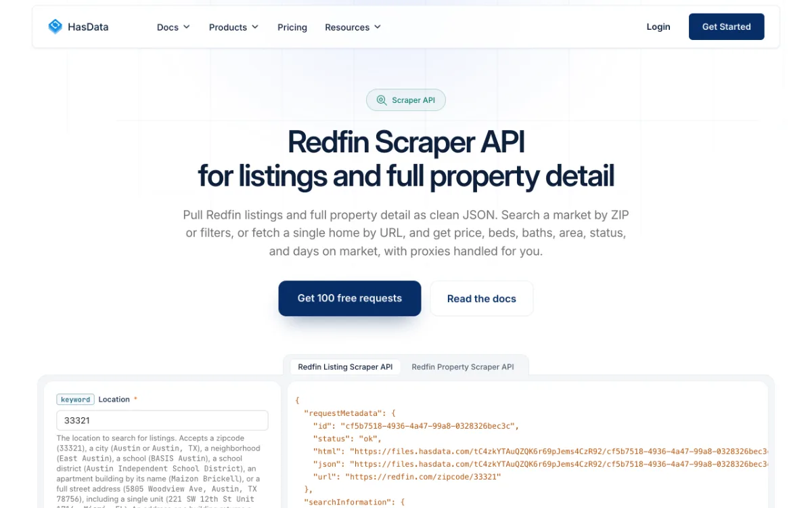This screenshot has height=508, width=812.
Task: Click the redfin.com/zipcode/33321 url value
Action: [x=424, y=477]
